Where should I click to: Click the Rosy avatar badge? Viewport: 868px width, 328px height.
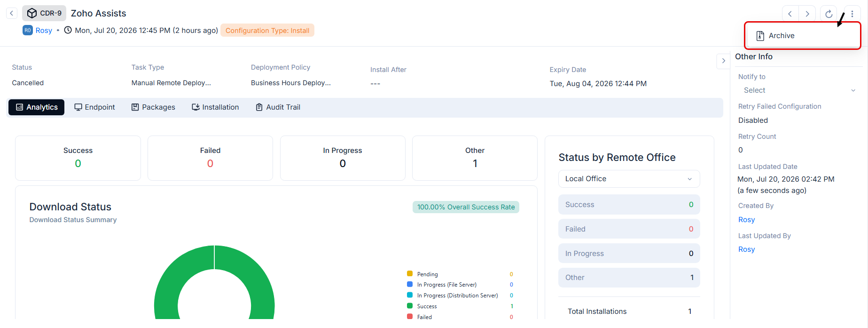[28, 30]
